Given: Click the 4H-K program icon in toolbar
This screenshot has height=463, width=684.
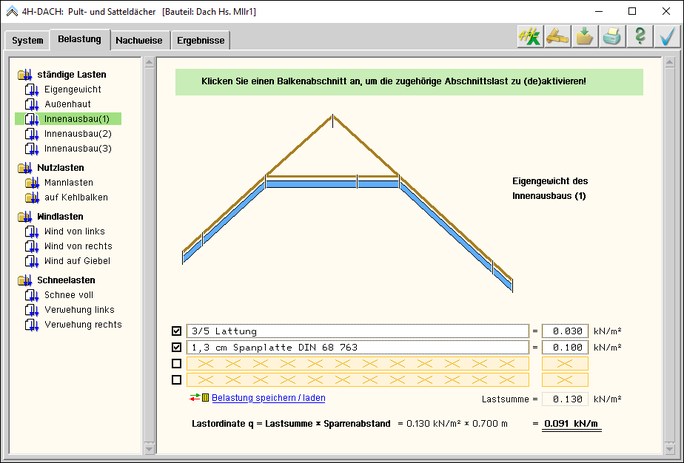Looking at the screenshot, I should pos(528,38).
